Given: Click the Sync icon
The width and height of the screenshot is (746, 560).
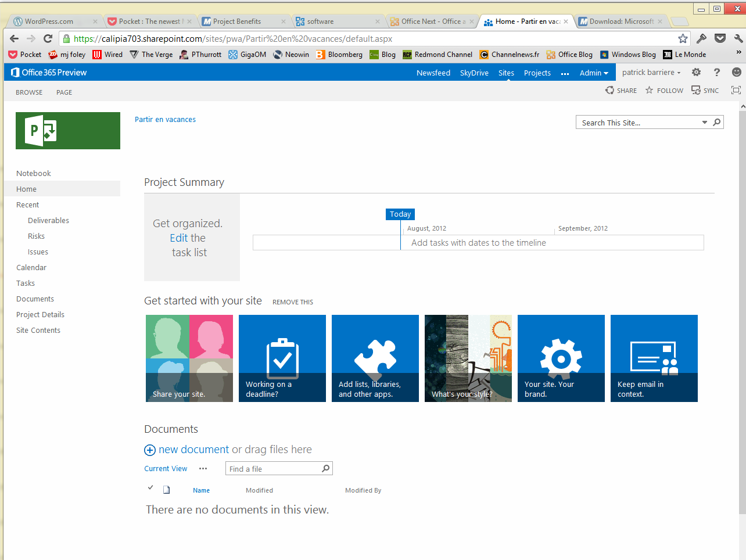Looking at the screenshot, I should pos(695,91).
